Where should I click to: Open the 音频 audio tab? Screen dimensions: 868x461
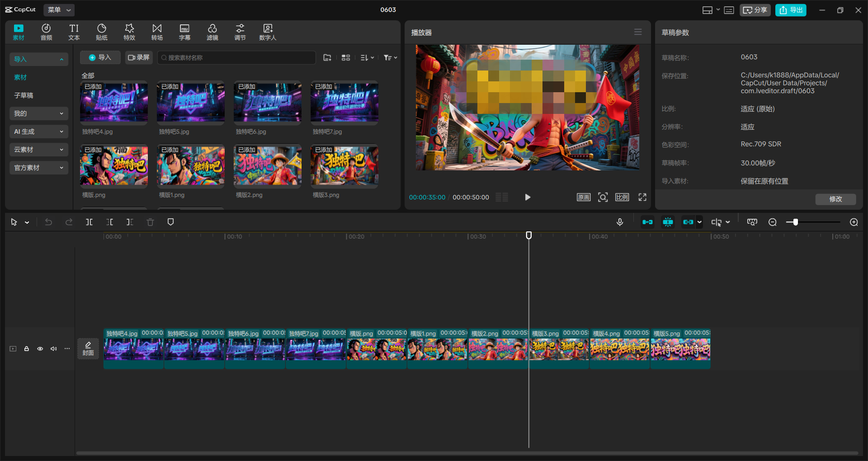[46, 32]
